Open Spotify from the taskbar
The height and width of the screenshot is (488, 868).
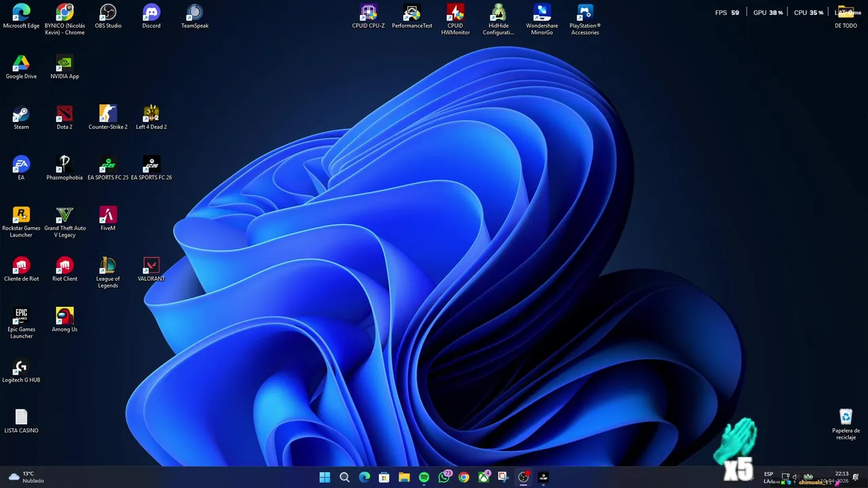(x=424, y=477)
